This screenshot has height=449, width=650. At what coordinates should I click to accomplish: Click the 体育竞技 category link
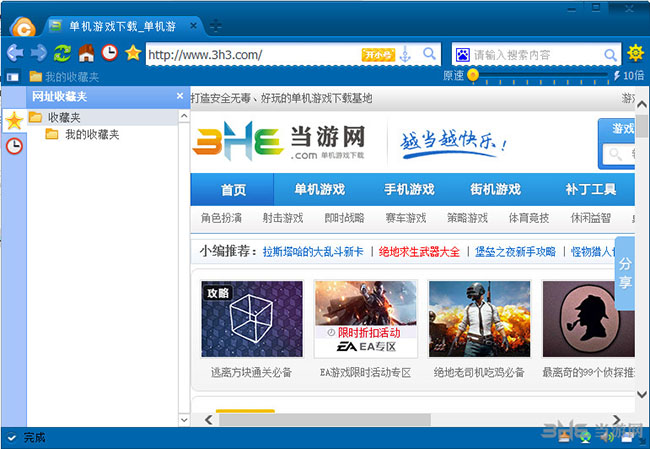point(529,218)
